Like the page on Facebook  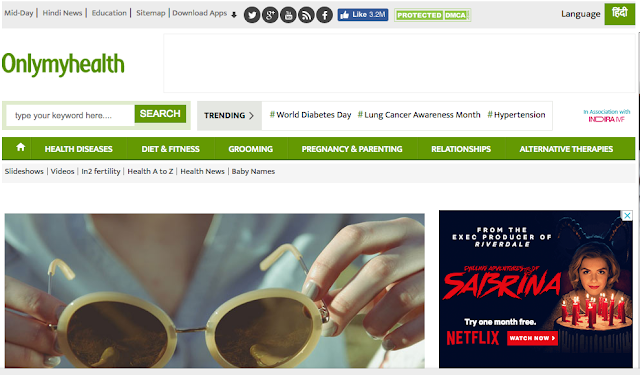coord(363,15)
